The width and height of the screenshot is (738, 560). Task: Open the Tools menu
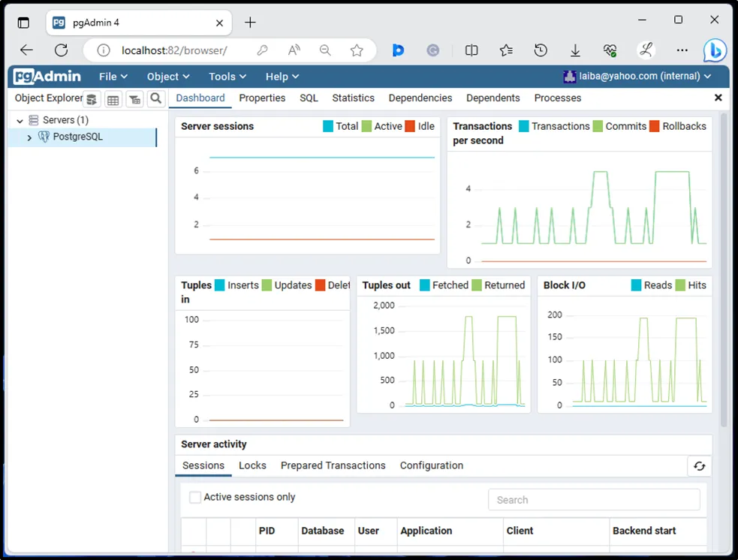tap(227, 77)
